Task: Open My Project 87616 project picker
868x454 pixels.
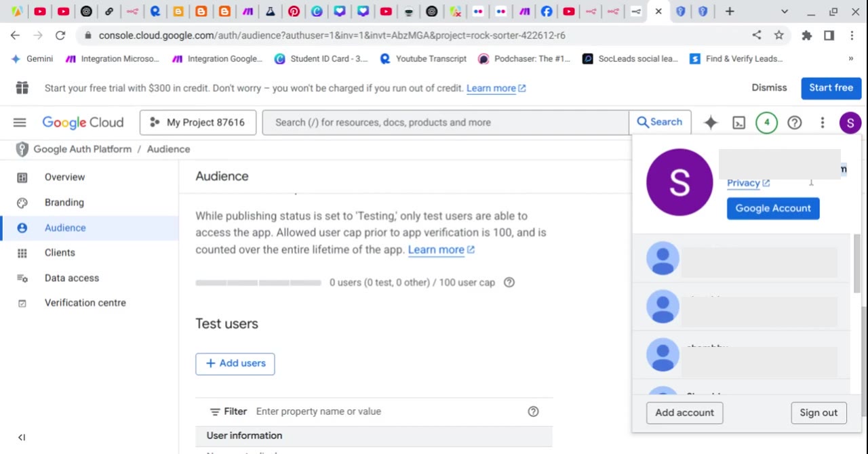Action: click(198, 123)
